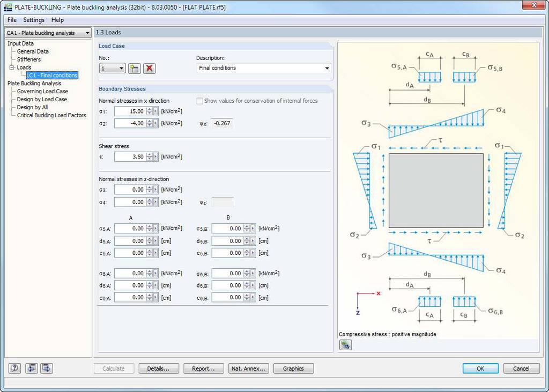
Task: Click the Plate Buckling Analysis tree heading
Action: pyautogui.click(x=34, y=83)
